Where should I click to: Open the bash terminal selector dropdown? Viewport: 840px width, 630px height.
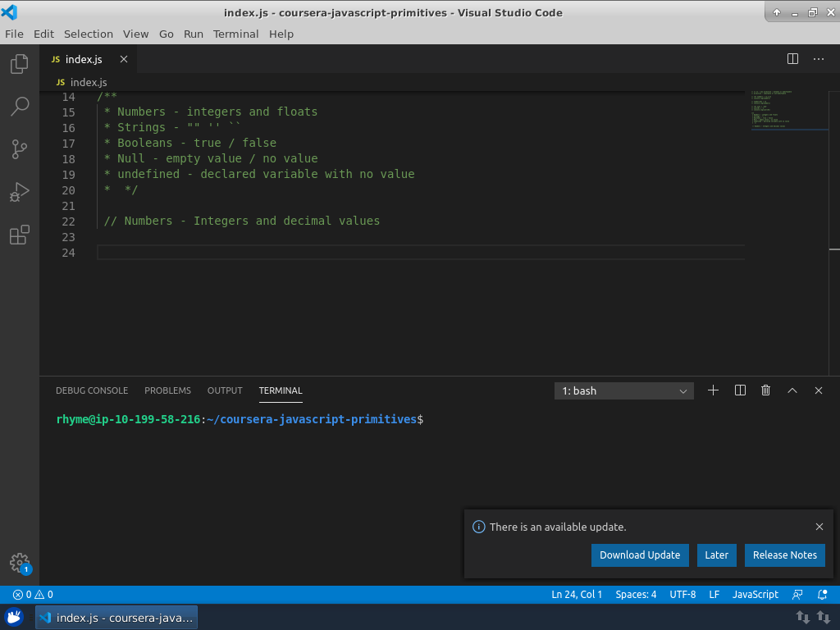(623, 391)
